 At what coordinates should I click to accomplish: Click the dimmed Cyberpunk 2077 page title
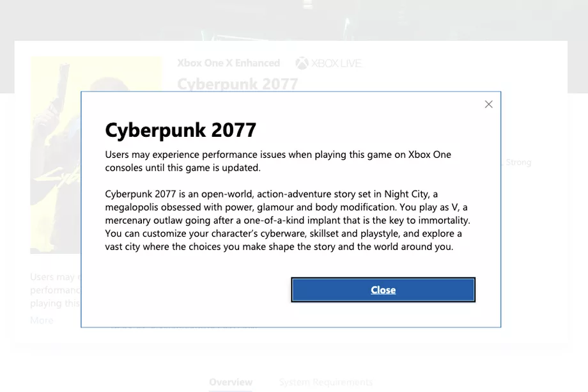point(237,84)
